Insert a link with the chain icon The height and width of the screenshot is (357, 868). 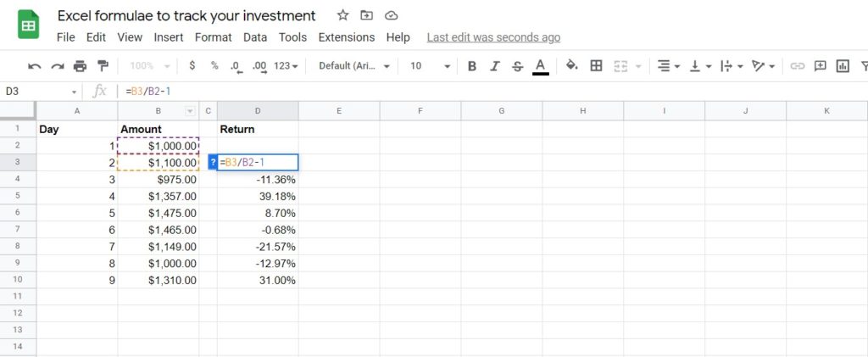(x=797, y=66)
